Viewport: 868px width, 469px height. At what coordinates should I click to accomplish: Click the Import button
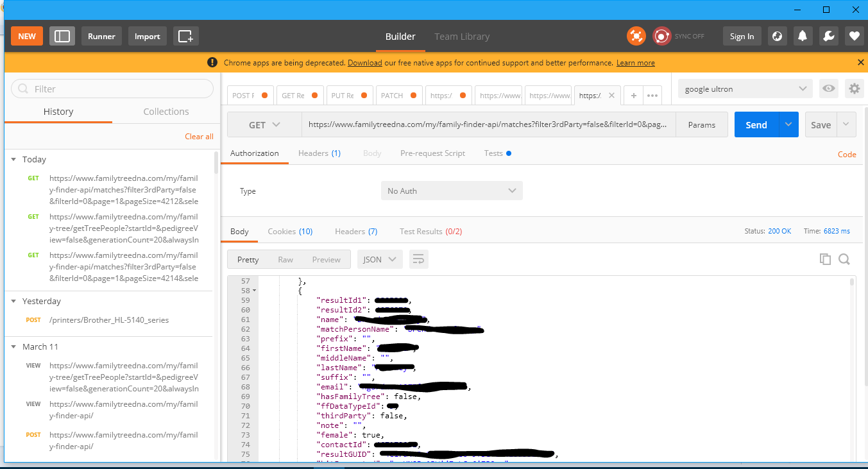[x=148, y=36]
